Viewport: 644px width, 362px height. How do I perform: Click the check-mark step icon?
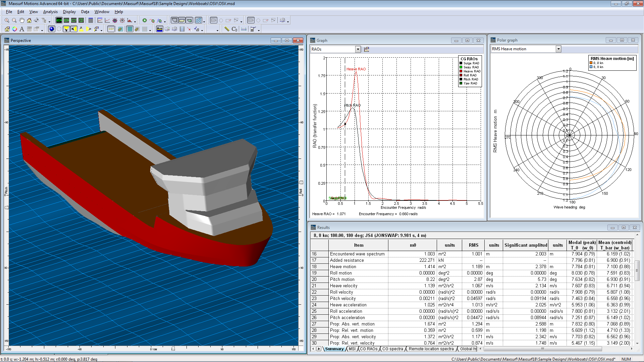click(x=197, y=29)
